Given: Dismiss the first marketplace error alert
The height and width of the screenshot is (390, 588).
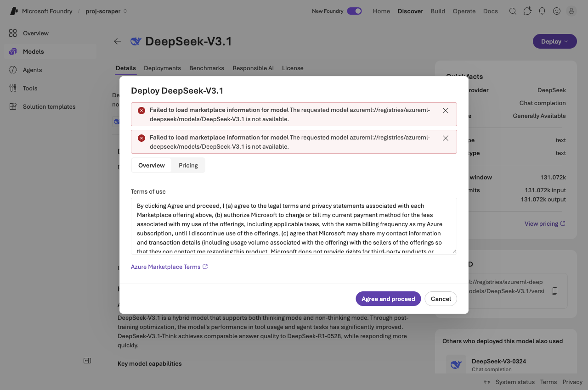Looking at the screenshot, I should click(x=446, y=111).
